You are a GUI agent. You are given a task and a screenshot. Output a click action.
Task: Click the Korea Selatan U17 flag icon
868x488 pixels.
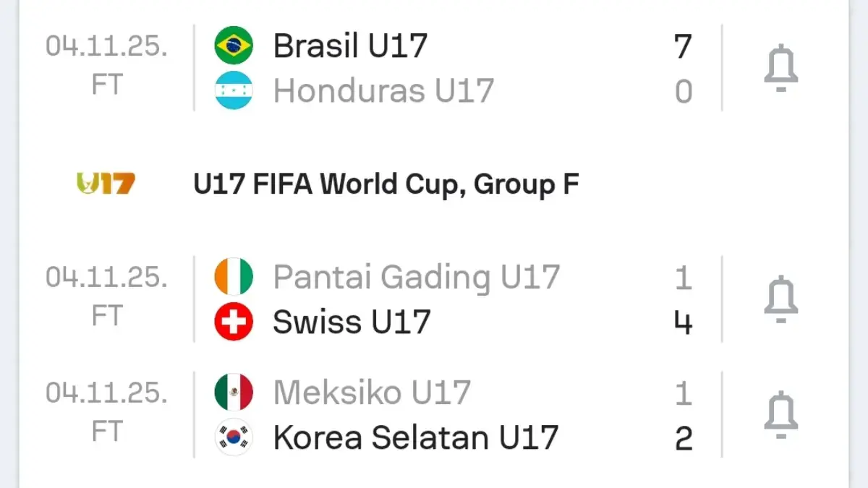pos(233,437)
